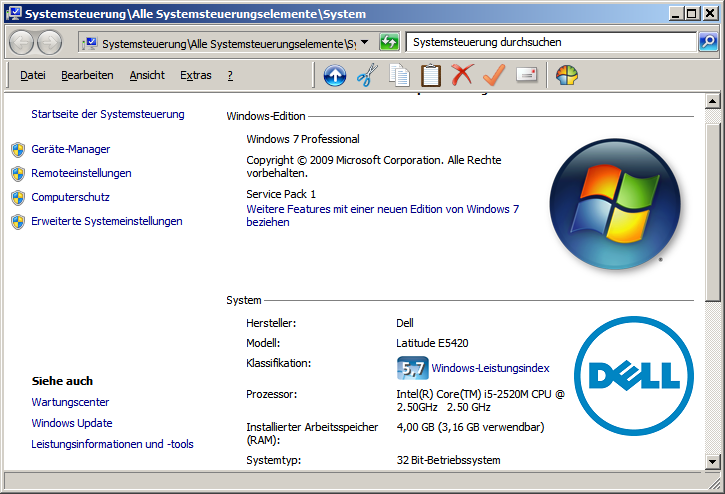Open Leistungsinformationen und -tools link
This screenshot has width=725, height=494.
tap(112, 445)
